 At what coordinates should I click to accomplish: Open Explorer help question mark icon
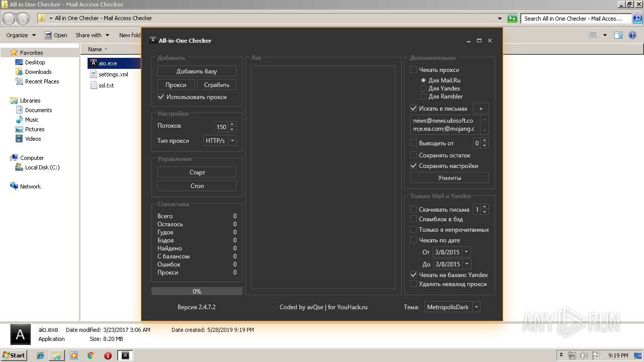(633, 35)
